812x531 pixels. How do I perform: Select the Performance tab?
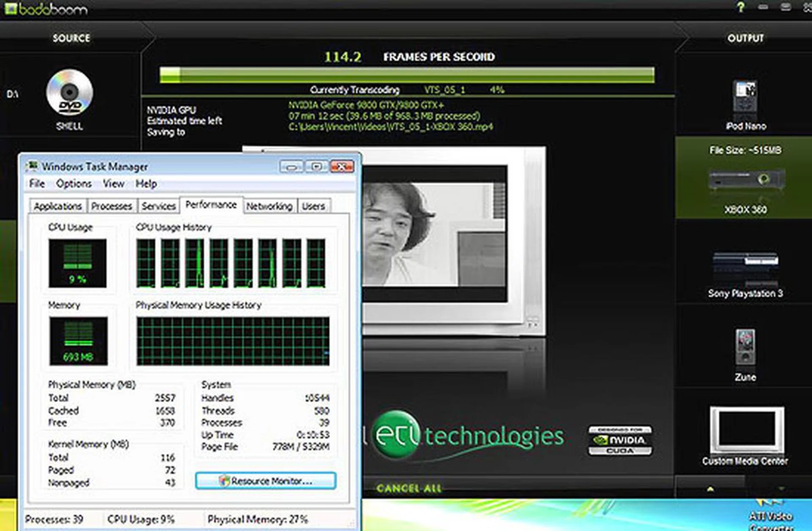coord(211,205)
